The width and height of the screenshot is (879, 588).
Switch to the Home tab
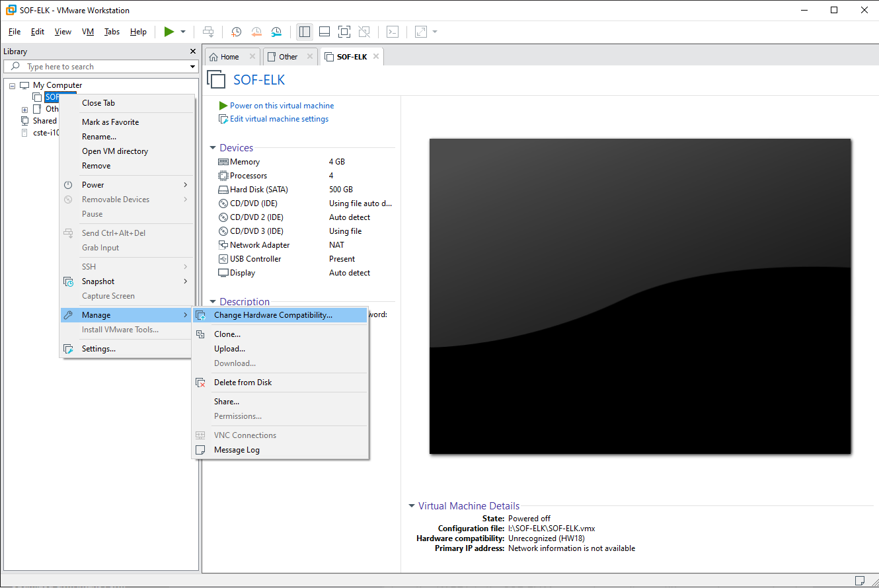click(x=230, y=57)
